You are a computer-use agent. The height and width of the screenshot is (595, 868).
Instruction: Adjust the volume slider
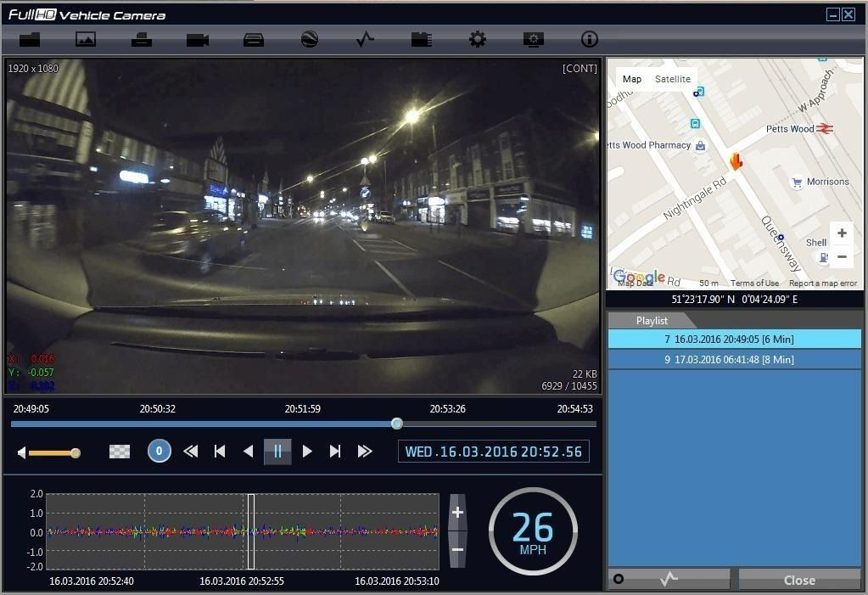[75, 452]
